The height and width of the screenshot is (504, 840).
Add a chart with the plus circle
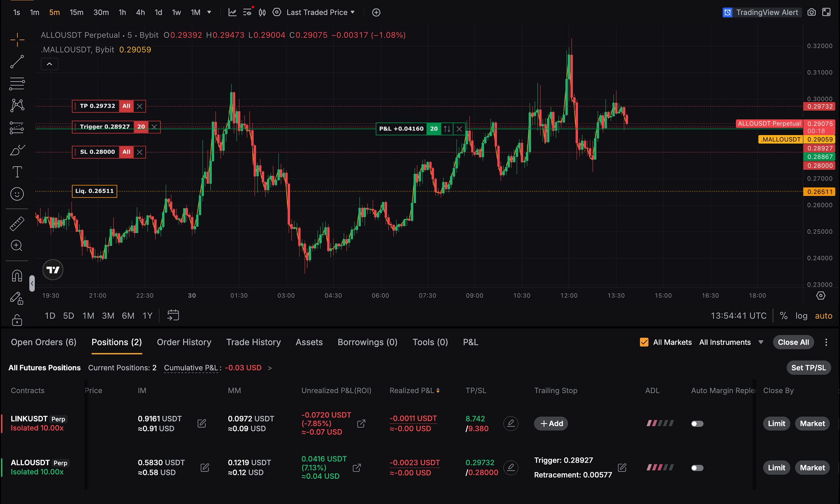pyautogui.click(x=376, y=13)
